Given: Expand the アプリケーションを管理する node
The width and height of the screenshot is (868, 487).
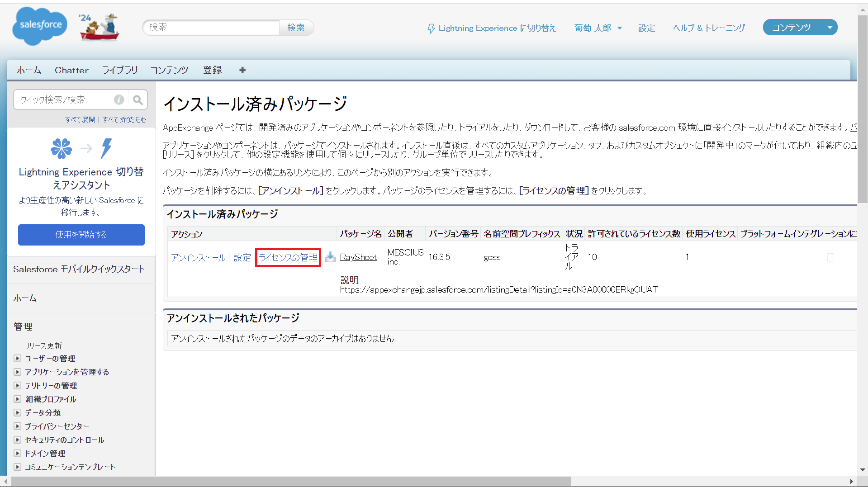Looking at the screenshot, I should (17, 372).
